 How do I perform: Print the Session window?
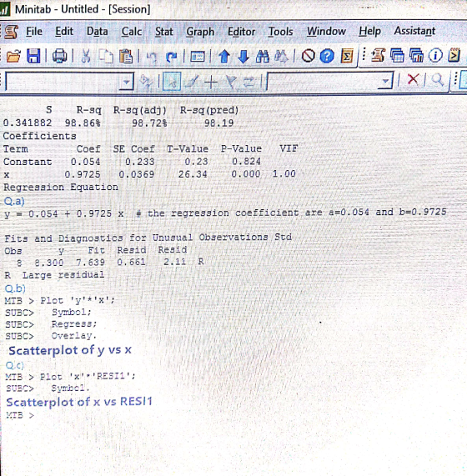pos(59,56)
